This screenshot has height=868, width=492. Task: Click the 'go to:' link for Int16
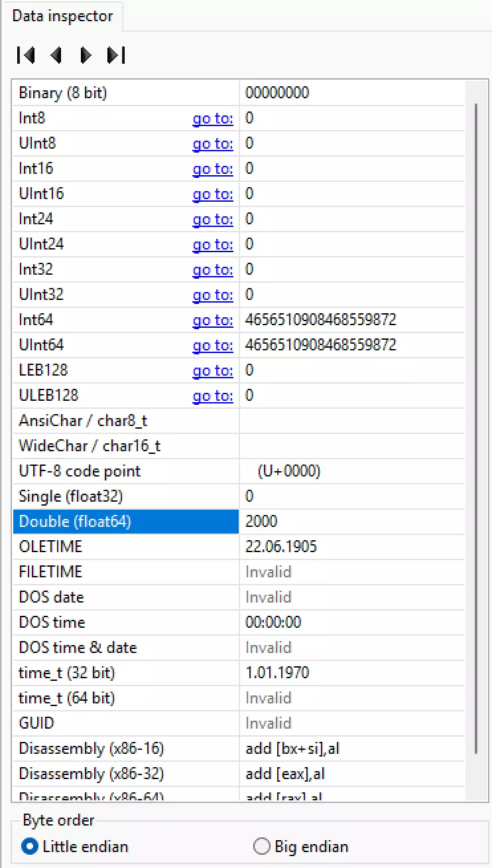[x=212, y=169]
